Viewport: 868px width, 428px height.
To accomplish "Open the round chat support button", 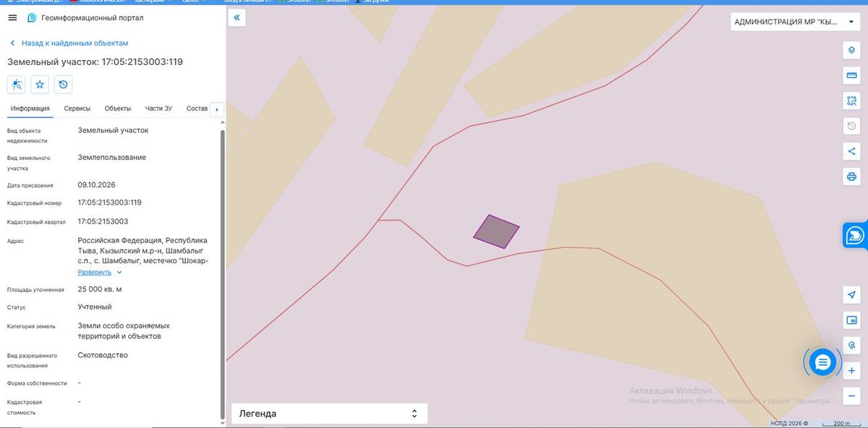I will 822,362.
